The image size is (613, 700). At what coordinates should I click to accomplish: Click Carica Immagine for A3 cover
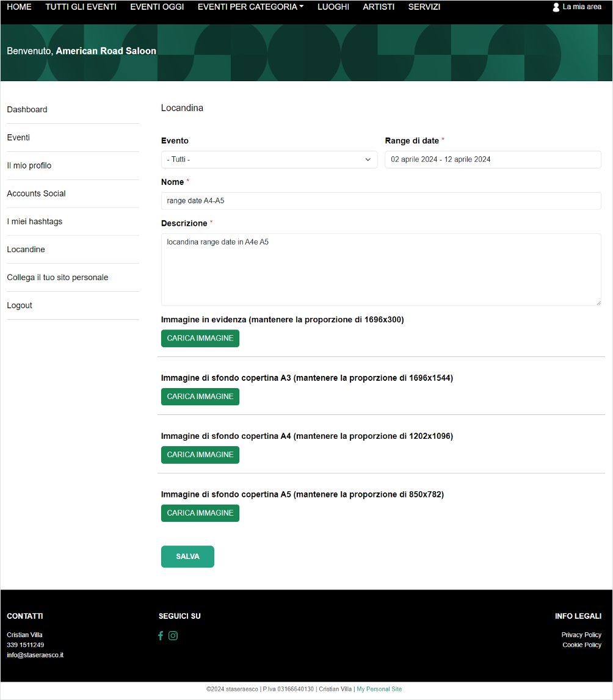[x=200, y=397]
